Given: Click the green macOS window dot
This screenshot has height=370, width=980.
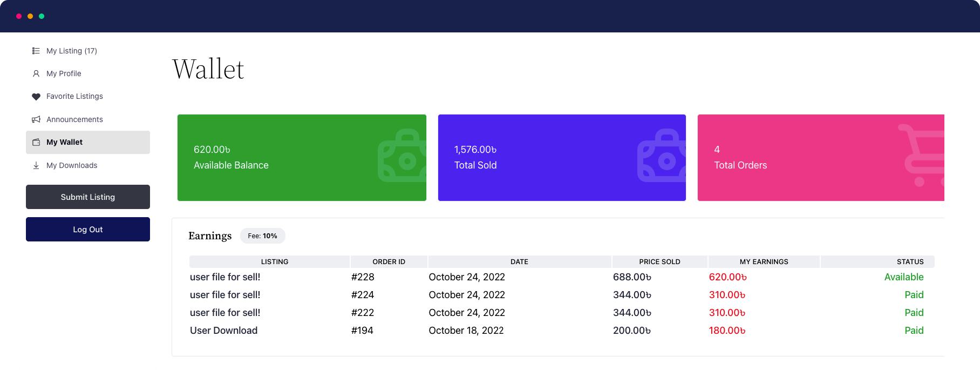Looking at the screenshot, I should pyautogui.click(x=42, y=16).
